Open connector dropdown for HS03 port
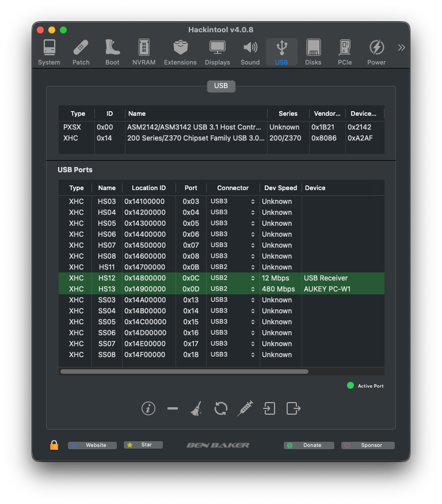 pos(233,202)
